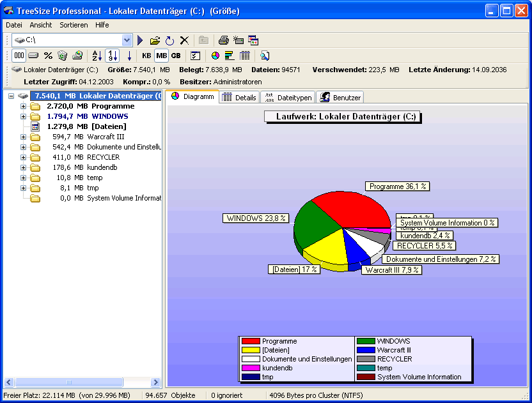Click the downward blue arrow sort icon

tap(129, 56)
